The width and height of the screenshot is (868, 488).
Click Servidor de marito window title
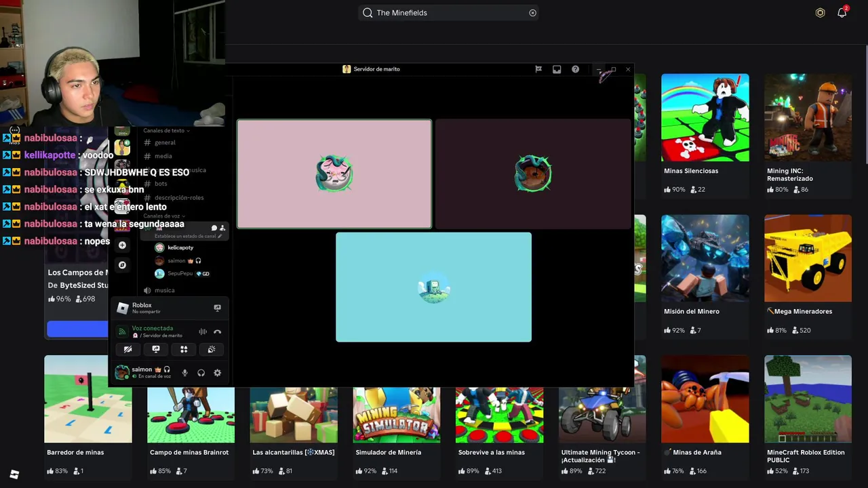(x=376, y=69)
